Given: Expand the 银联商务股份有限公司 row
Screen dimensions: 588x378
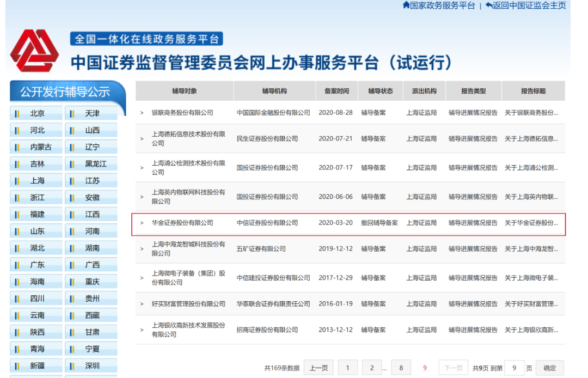Looking at the screenshot, I should click(x=142, y=113).
